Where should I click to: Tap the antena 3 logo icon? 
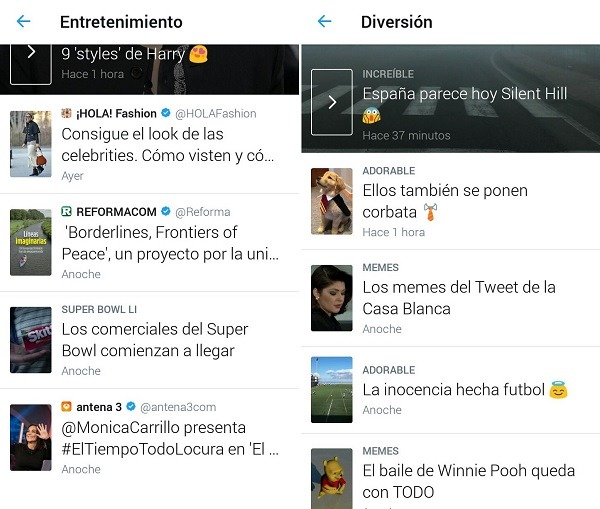(67, 407)
